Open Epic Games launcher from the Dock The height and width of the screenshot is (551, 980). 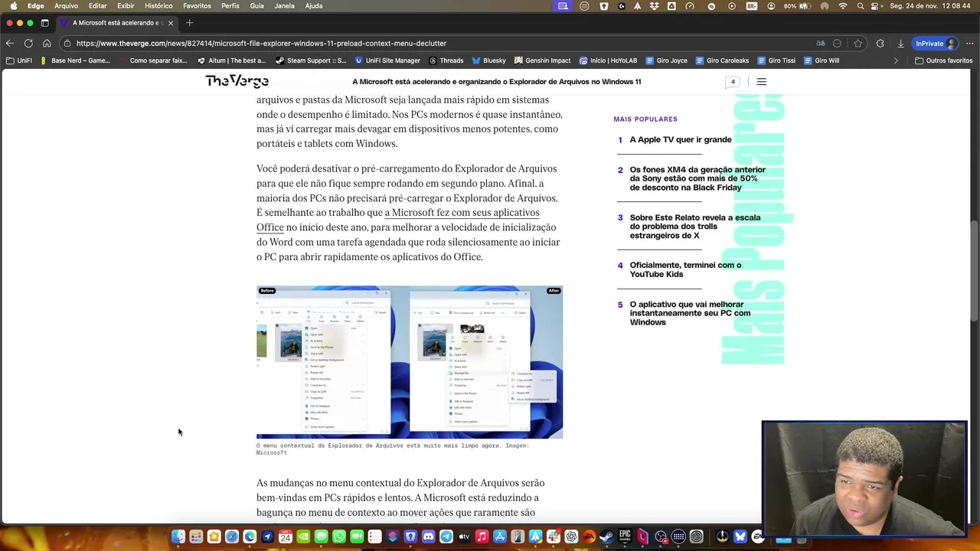click(625, 536)
